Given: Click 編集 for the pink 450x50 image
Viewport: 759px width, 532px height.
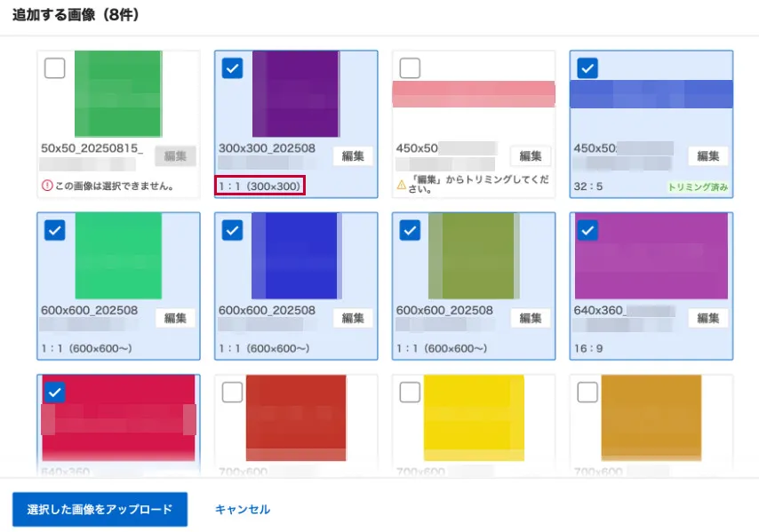Looking at the screenshot, I should point(531,156).
